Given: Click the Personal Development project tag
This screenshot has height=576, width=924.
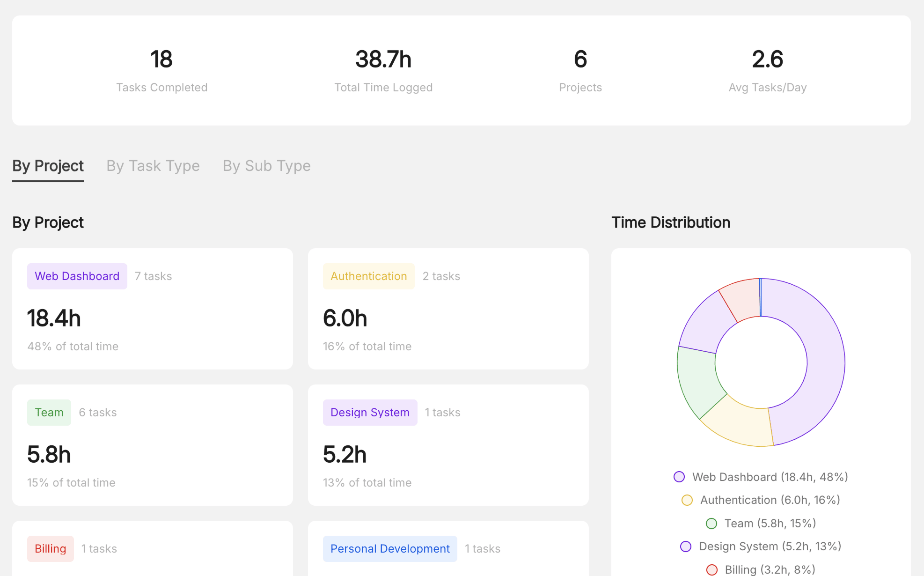Looking at the screenshot, I should (x=389, y=548).
